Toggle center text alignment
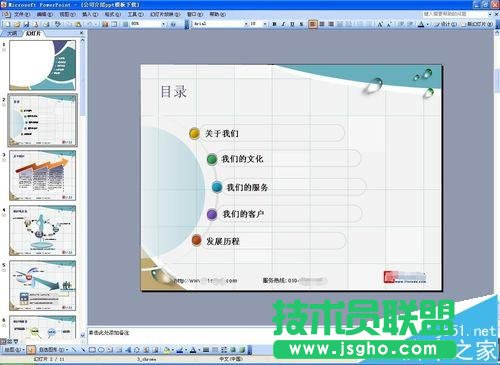This screenshot has height=365, width=500. [x=322, y=24]
